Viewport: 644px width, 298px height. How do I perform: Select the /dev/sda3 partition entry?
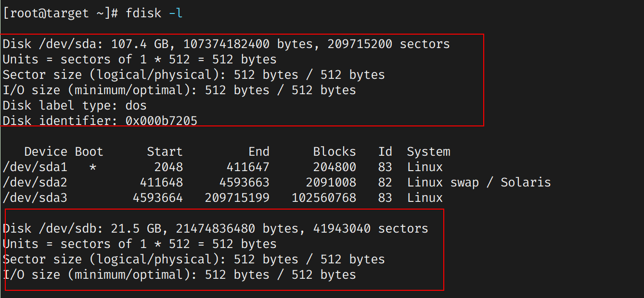click(x=35, y=198)
